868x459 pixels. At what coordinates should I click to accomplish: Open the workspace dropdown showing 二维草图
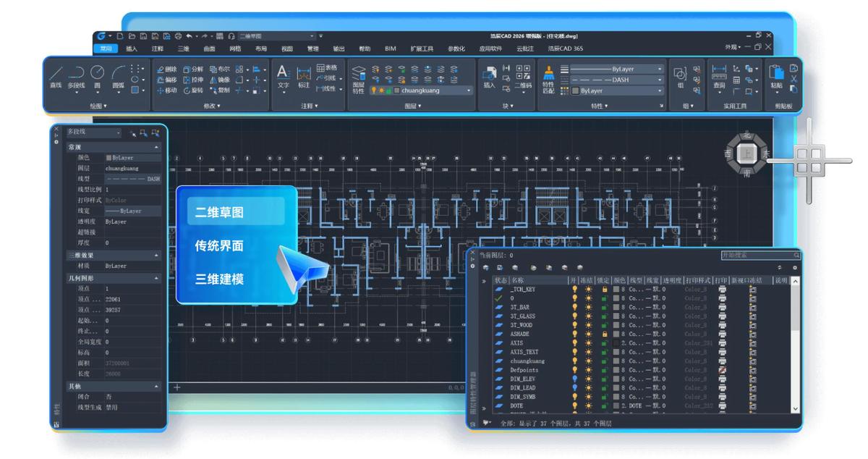coord(276,35)
